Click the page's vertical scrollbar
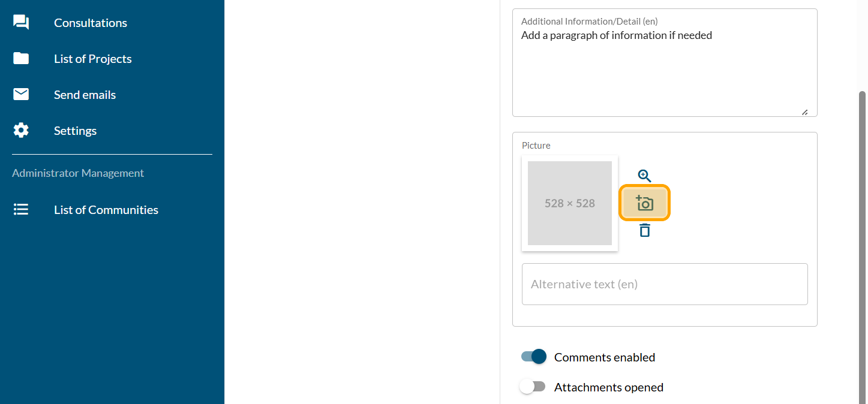868x404 pixels. [863, 240]
